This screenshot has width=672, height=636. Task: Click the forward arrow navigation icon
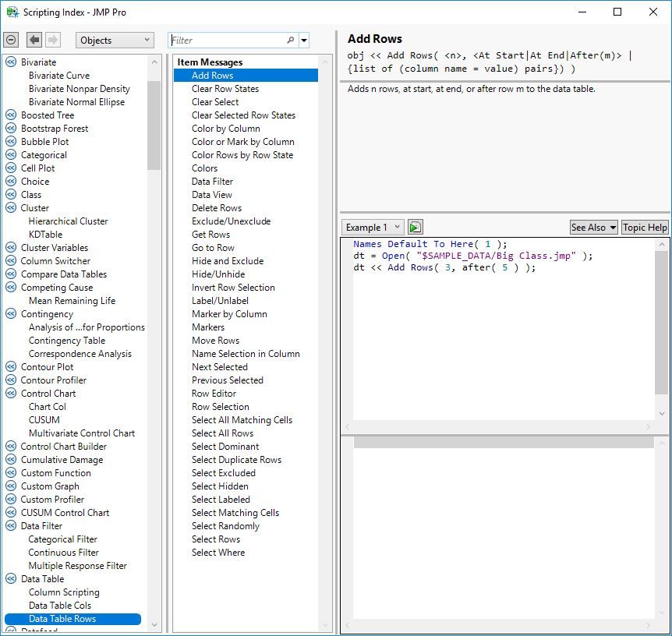click(x=53, y=40)
